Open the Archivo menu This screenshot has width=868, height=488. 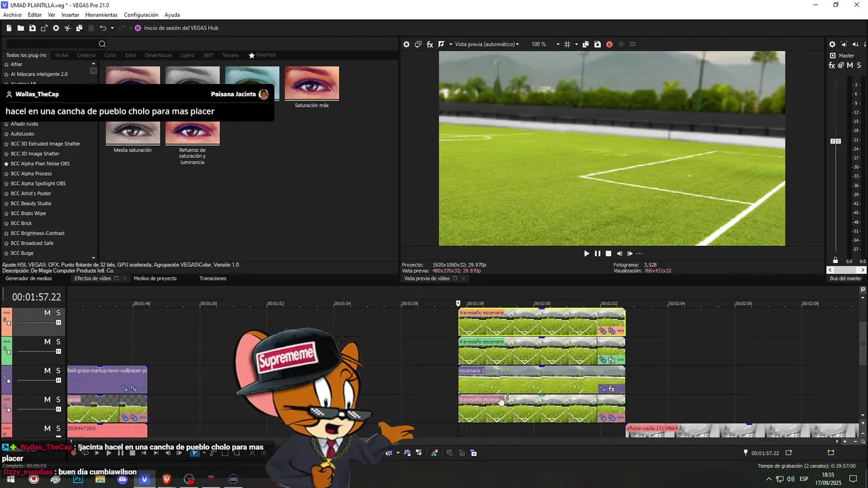click(x=12, y=15)
